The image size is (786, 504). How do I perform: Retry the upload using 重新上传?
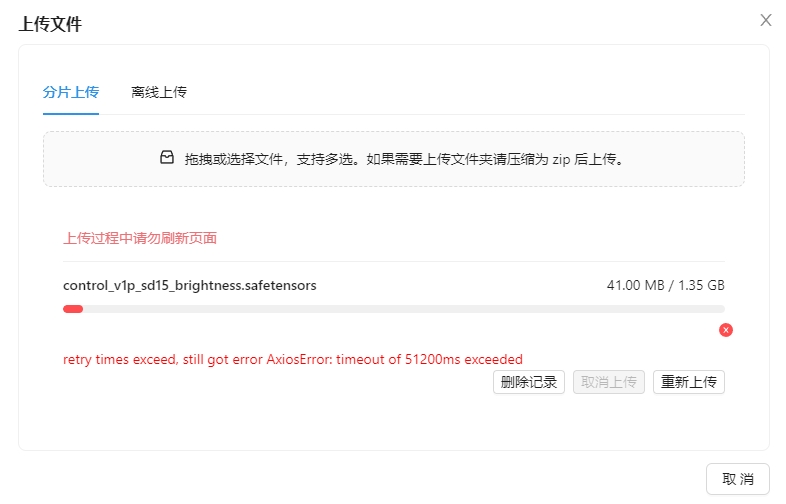pos(689,382)
